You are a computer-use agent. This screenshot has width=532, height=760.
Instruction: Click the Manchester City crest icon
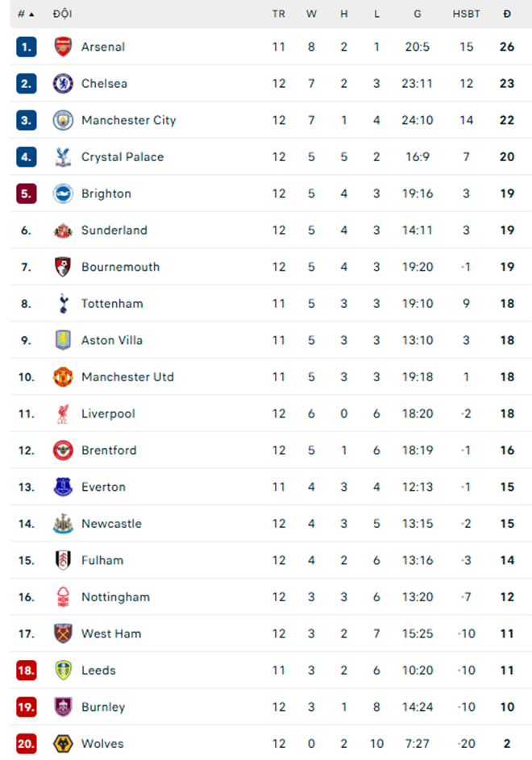(63, 120)
